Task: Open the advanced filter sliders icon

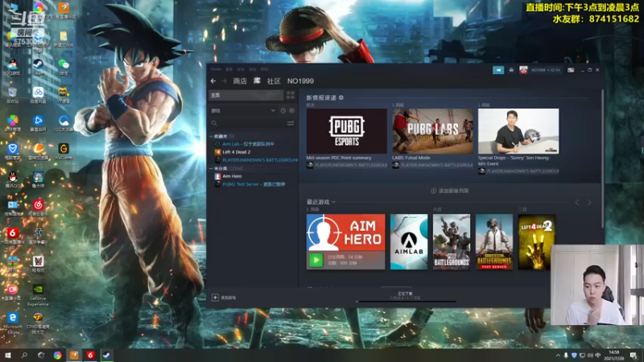Action: [x=291, y=123]
